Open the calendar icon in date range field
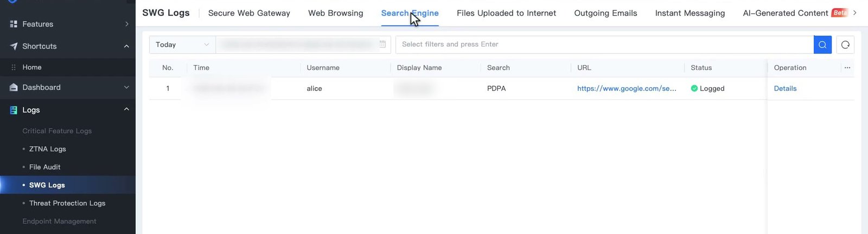The height and width of the screenshot is (234, 868). coord(382,44)
